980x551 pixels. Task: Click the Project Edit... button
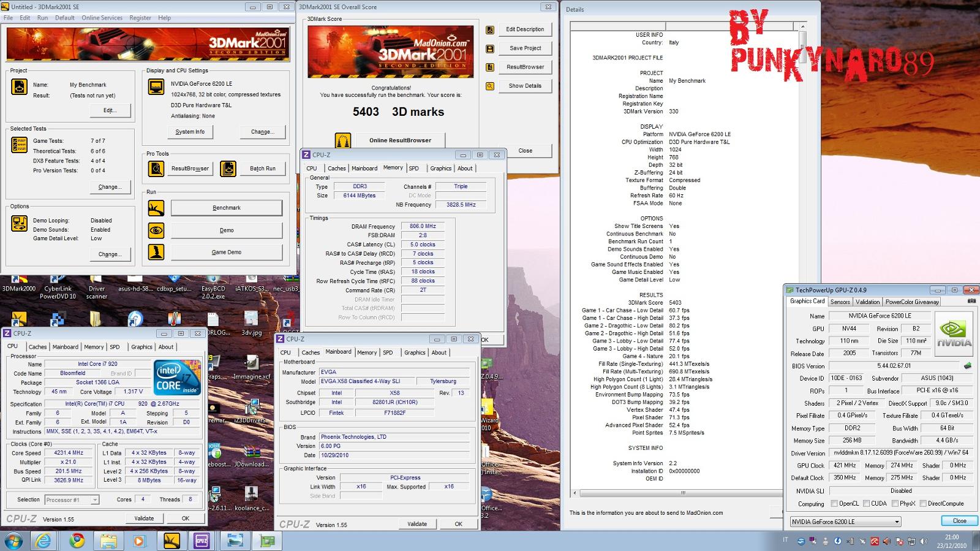coord(110,110)
